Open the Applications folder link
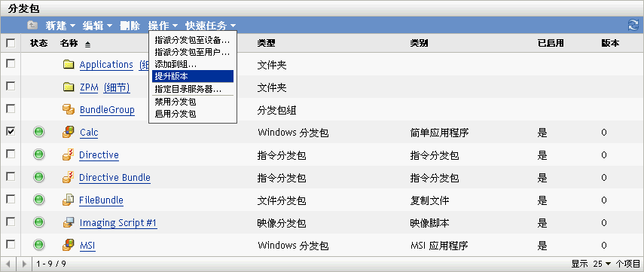The height and width of the screenshot is (272, 644). coord(106,65)
